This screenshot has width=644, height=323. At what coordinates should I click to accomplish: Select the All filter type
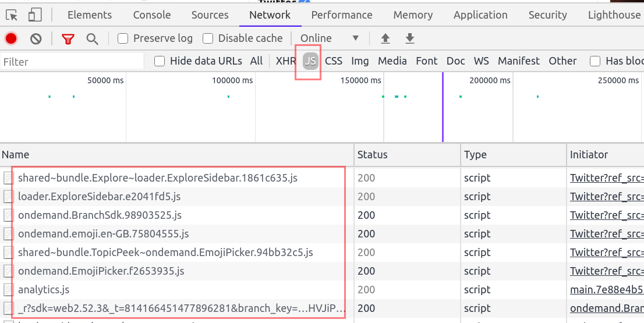point(256,61)
